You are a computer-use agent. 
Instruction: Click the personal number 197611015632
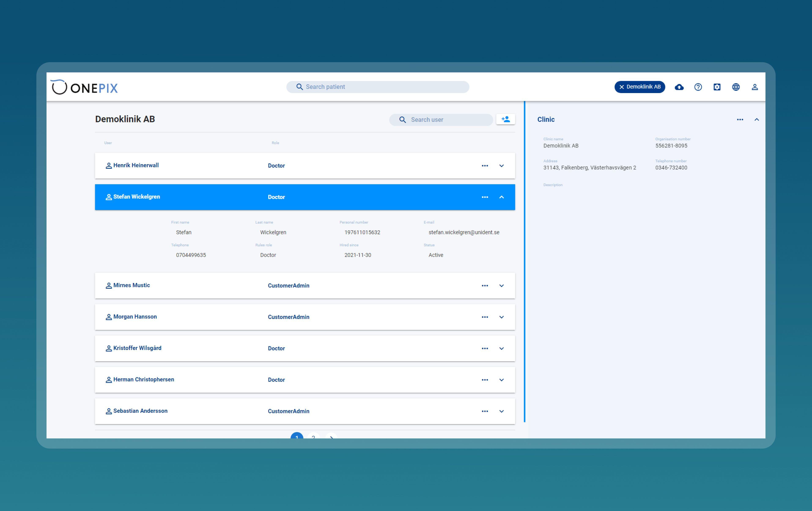362,232
